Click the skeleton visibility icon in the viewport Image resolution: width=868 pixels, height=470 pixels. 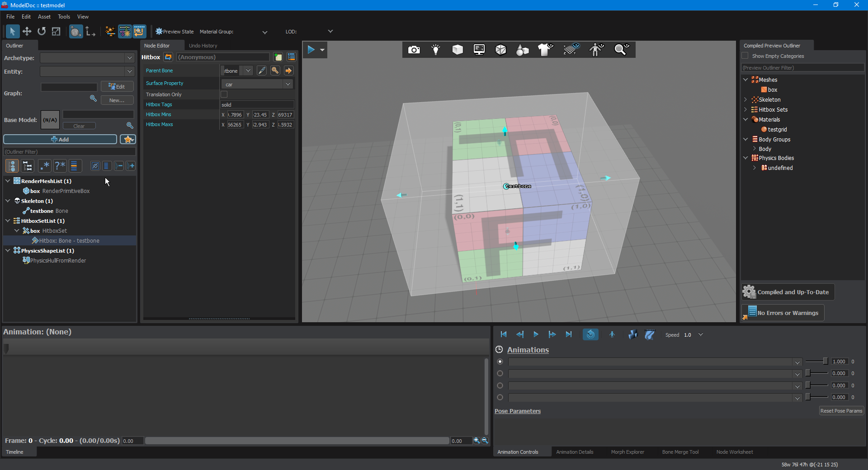(x=596, y=50)
